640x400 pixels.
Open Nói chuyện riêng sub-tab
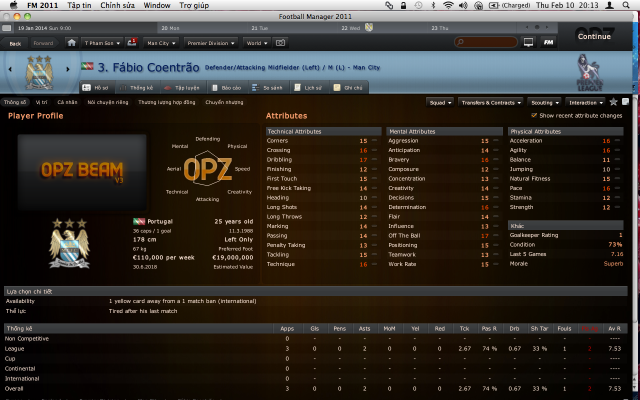(x=108, y=102)
